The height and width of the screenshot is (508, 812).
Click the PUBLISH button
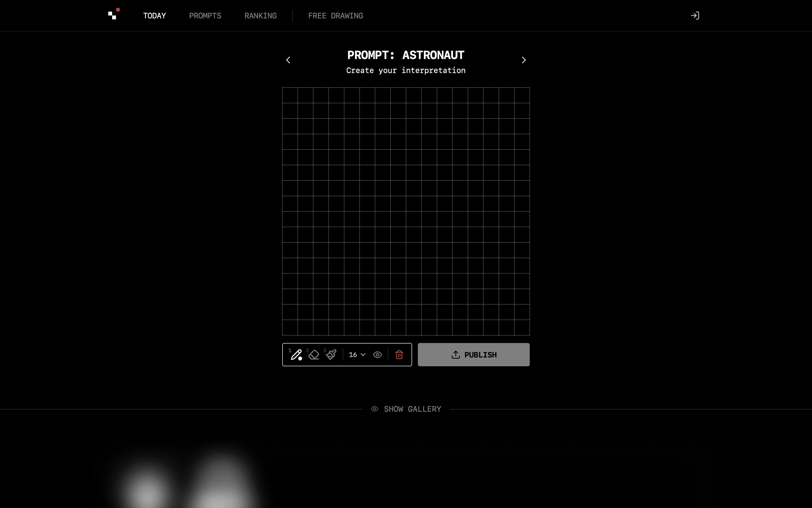tap(473, 355)
